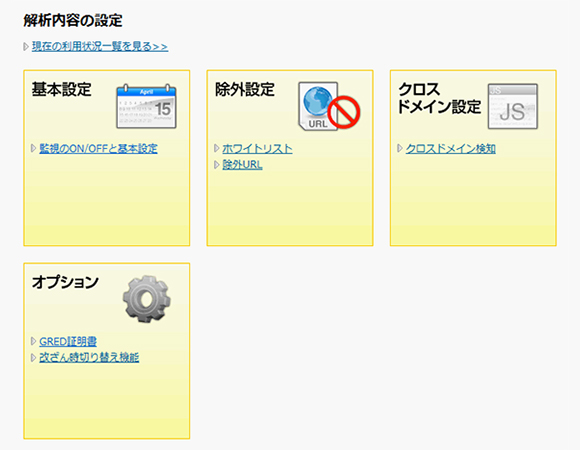580x450 pixels.
Task: Click arrow bullet beside 現在の利用状況一覧
Action: [x=26, y=47]
